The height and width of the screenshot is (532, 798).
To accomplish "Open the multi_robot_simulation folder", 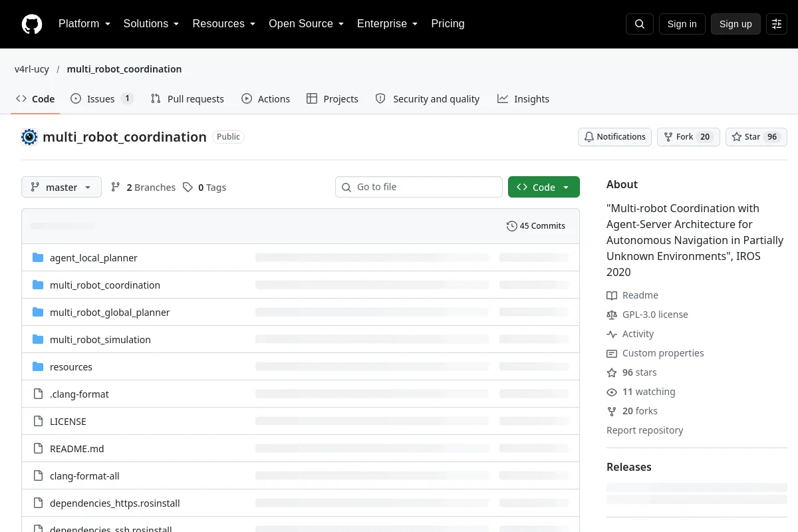I will [100, 340].
